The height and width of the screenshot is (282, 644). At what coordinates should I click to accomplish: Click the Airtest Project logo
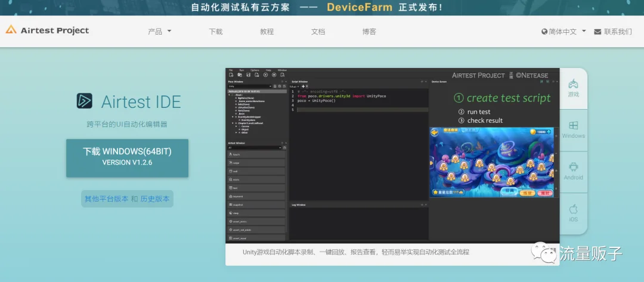47,30
